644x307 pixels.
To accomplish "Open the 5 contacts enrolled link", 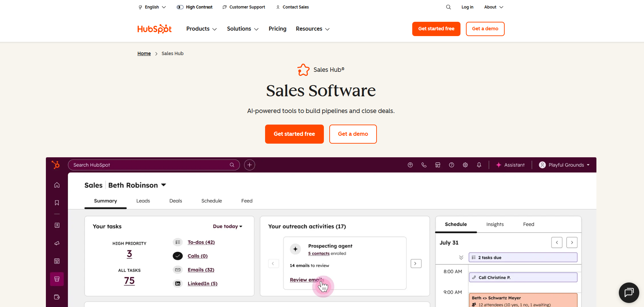I will click(319, 254).
